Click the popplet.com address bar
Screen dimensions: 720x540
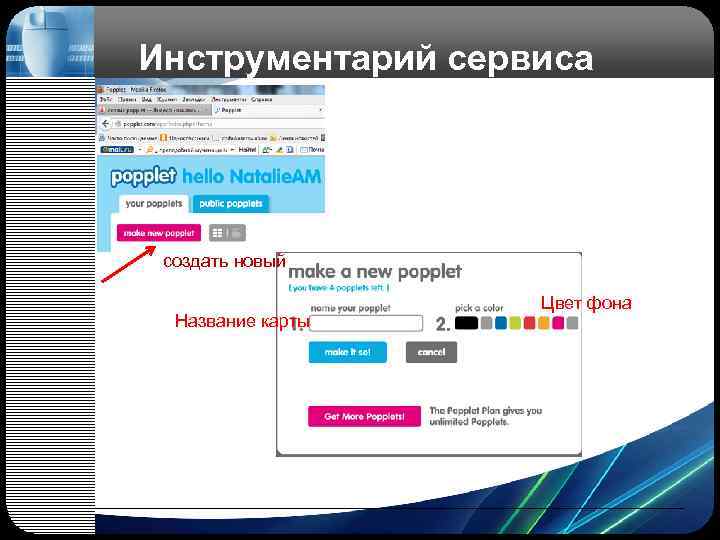pyautogui.click(x=218, y=124)
